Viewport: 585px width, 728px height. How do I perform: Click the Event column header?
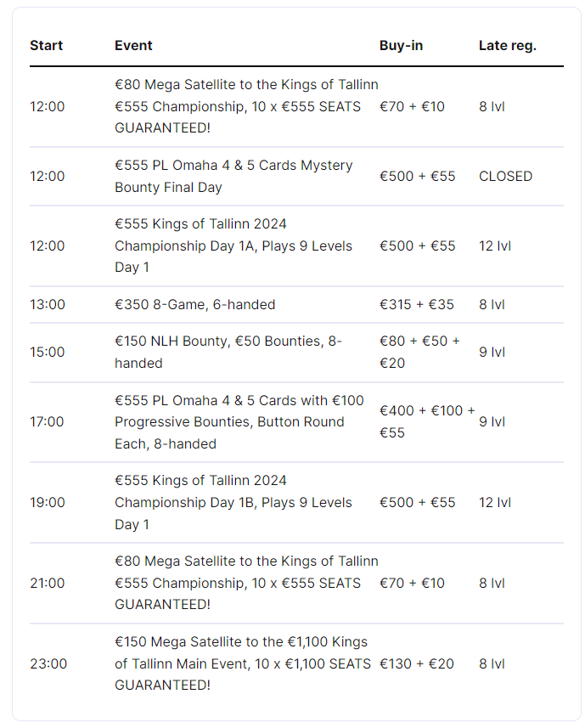pyautogui.click(x=133, y=45)
